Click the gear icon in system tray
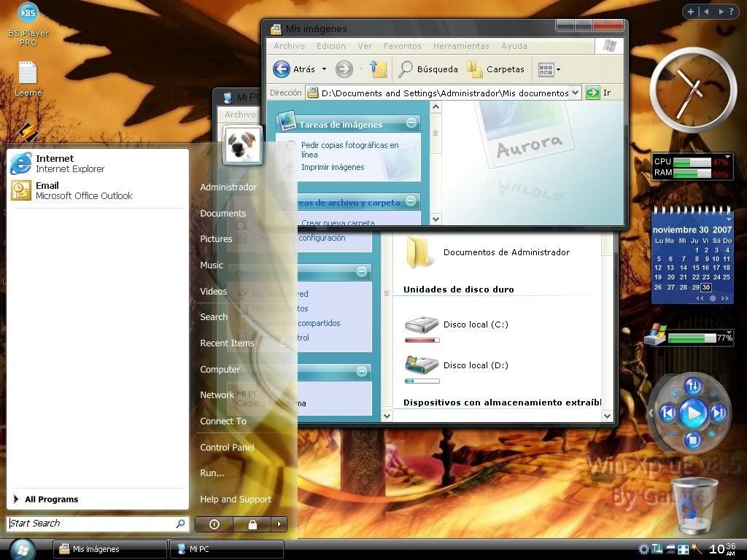This screenshot has width=747, height=560. pyautogui.click(x=643, y=549)
